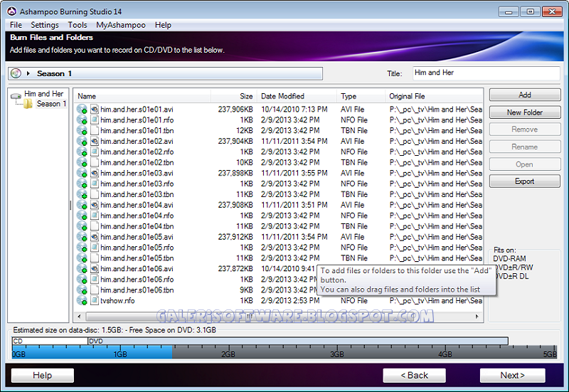Click the blank file icon of him.and.her.s01e03.tbn
This screenshot has height=392, width=569.
95,194
